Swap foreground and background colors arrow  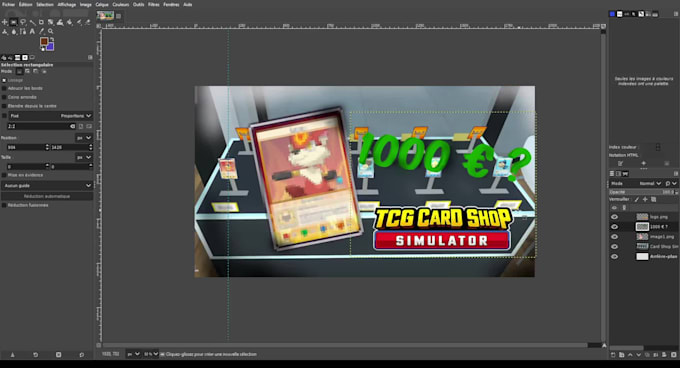click(x=52, y=39)
